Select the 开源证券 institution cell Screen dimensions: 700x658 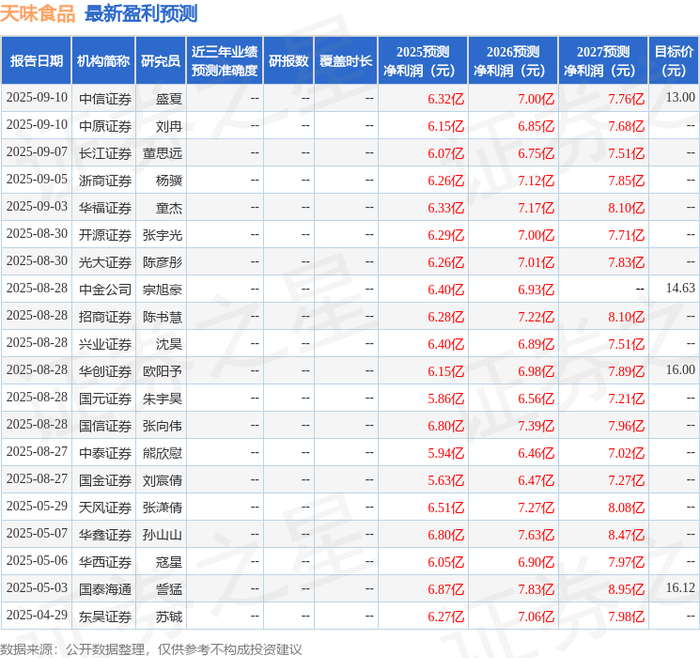pyautogui.click(x=105, y=235)
